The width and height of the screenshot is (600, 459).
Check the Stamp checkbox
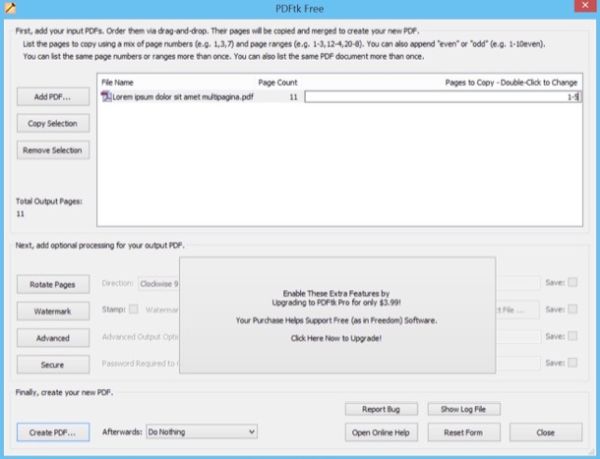pos(134,309)
